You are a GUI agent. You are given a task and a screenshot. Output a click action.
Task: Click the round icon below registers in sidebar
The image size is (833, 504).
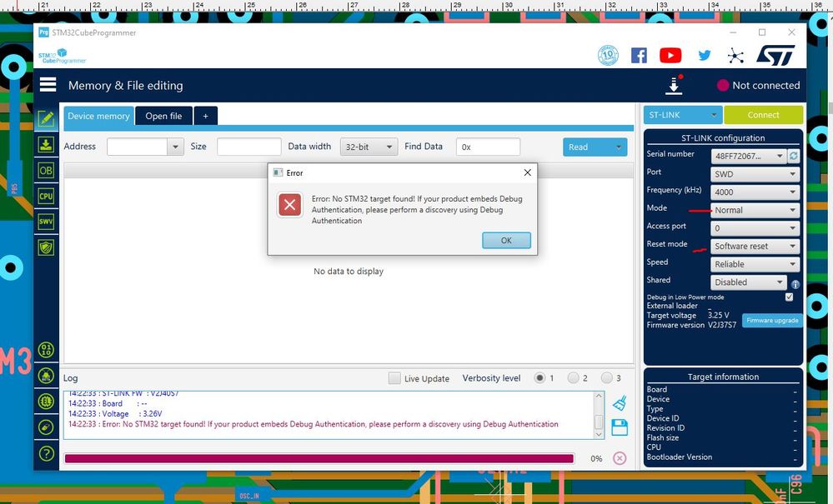pyautogui.click(x=46, y=376)
